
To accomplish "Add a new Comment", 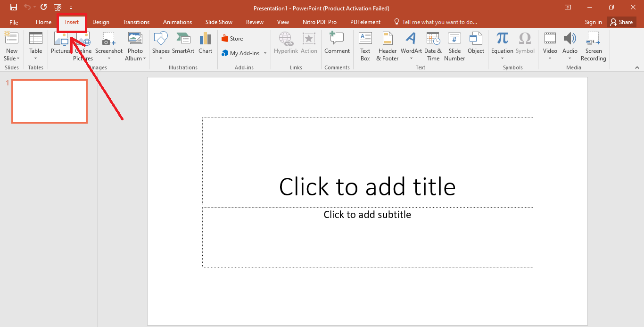I will [337, 46].
